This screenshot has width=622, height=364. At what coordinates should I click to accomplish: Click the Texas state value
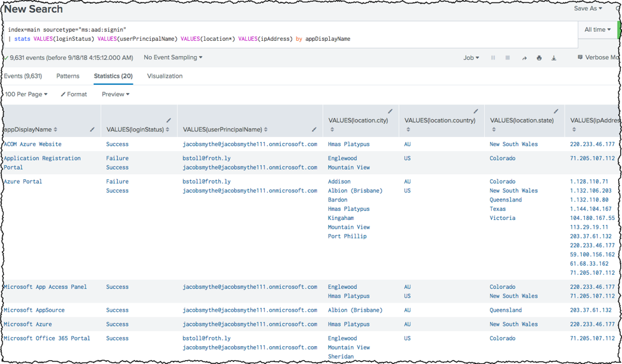pyautogui.click(x=498, y=209)
